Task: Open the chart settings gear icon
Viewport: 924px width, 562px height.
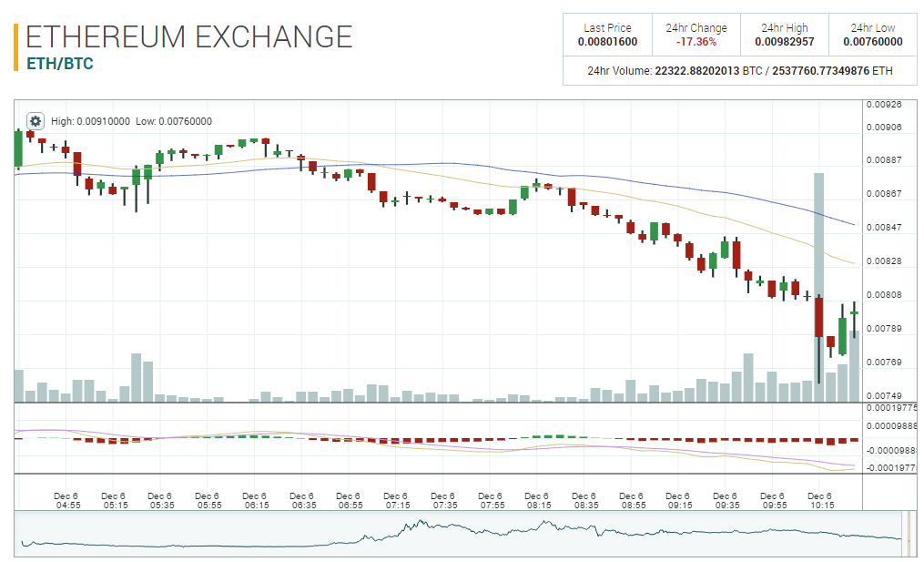Action: click(34, 120)
